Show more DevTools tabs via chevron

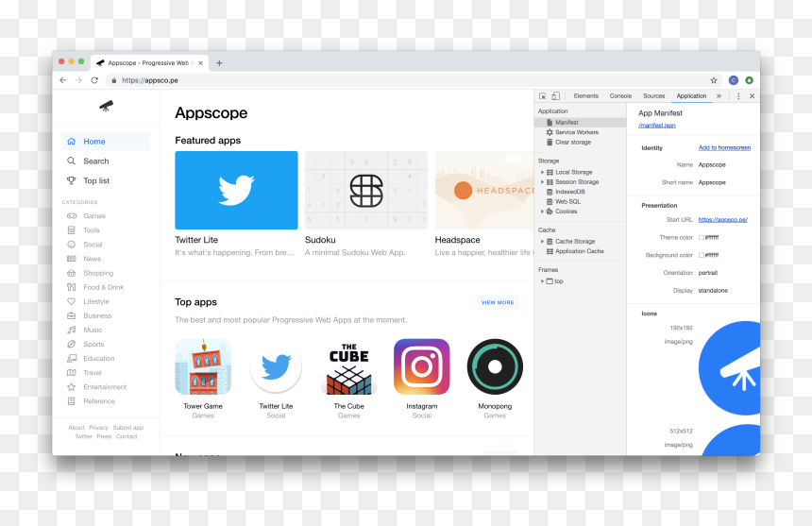(719, 96)
